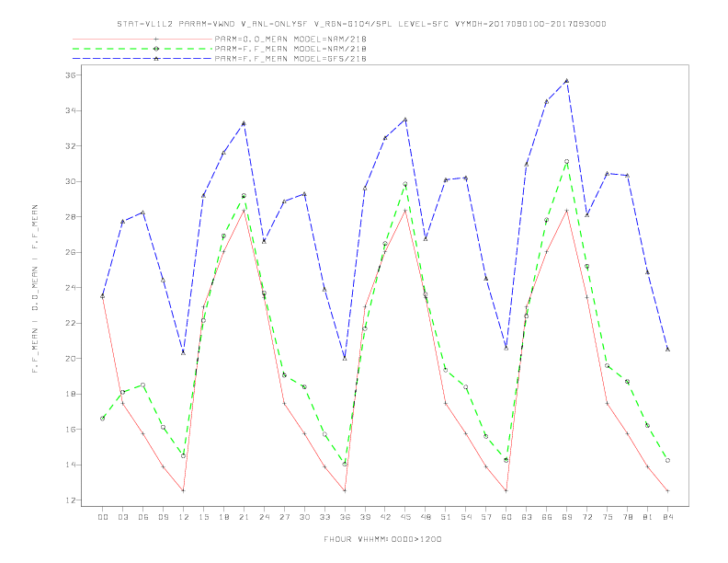Click the blue GFS peak marker at hour 69
This screenshot has height=563, width=728.
(567, 81)
